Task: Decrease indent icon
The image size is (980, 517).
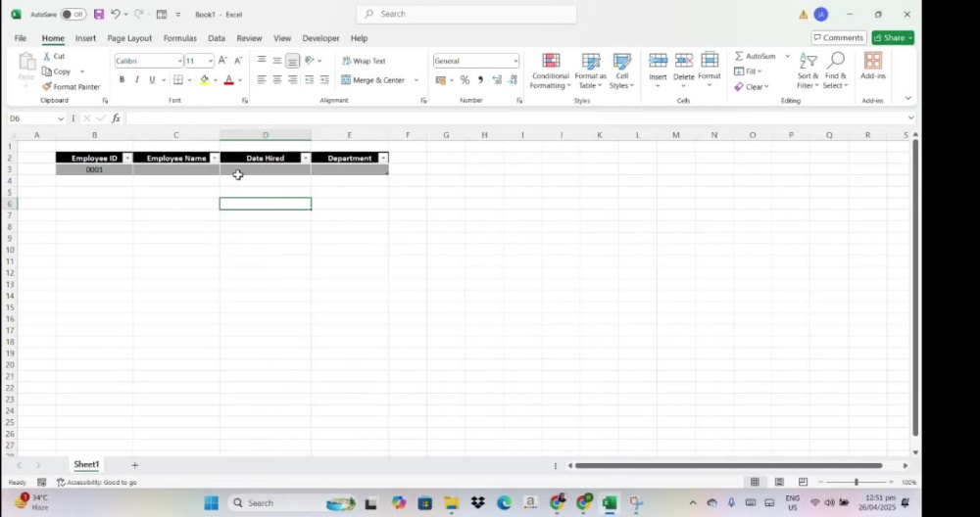Action: coord(310,80)
